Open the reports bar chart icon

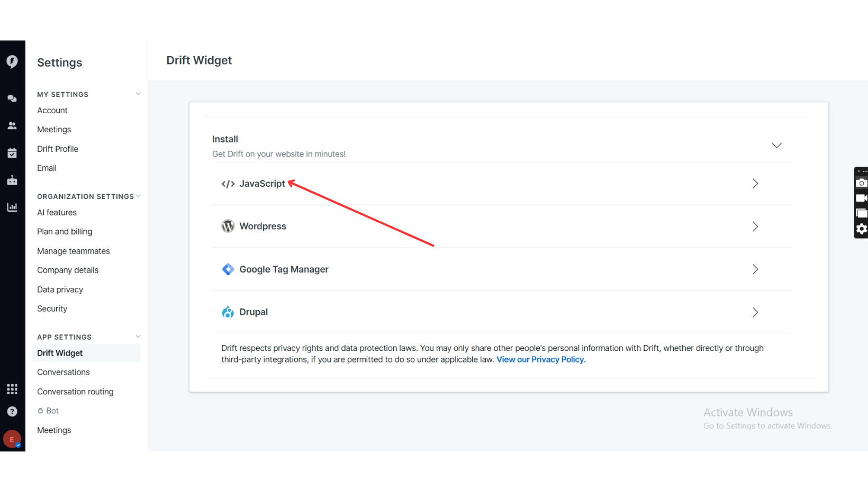pos(12,207)
